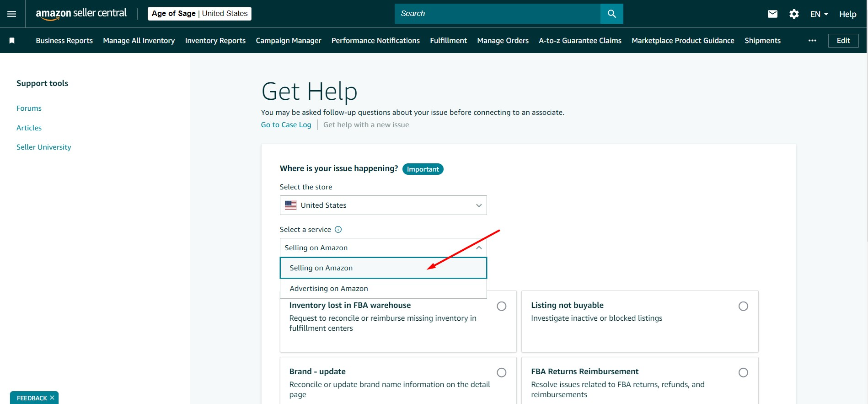Open Campaign Manager
Viewport: 868px width, 404px height.
click(x=289, y=41)
